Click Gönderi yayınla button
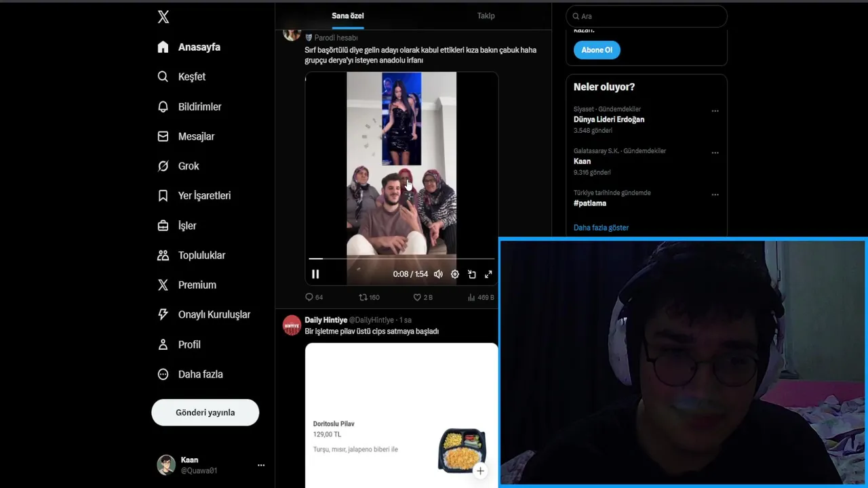 [205, 412]
